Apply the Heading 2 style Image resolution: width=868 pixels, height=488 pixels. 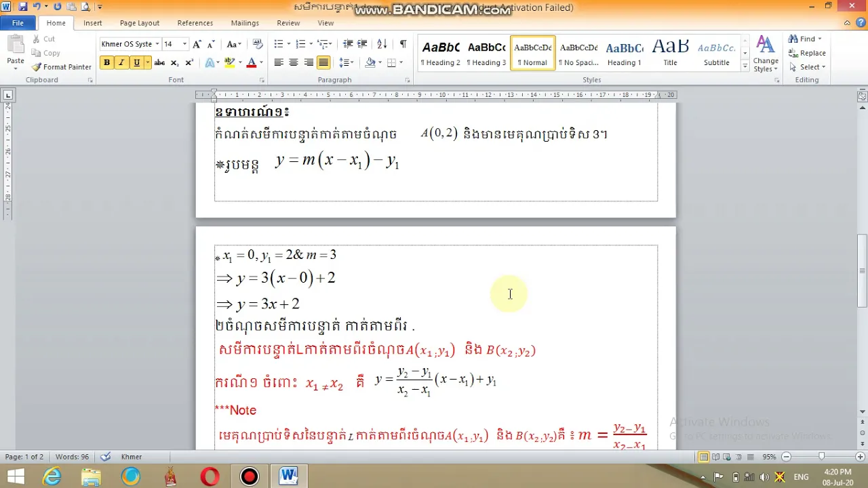click(440, 54)
